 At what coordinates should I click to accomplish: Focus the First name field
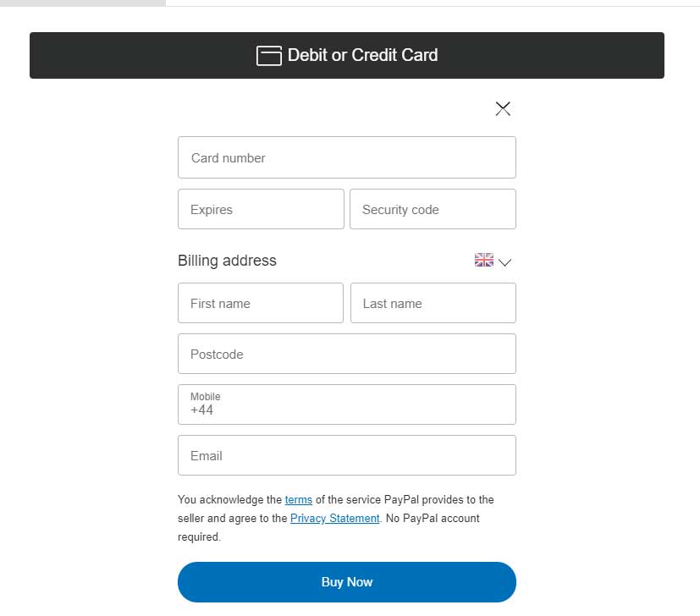tap(261, 303)
